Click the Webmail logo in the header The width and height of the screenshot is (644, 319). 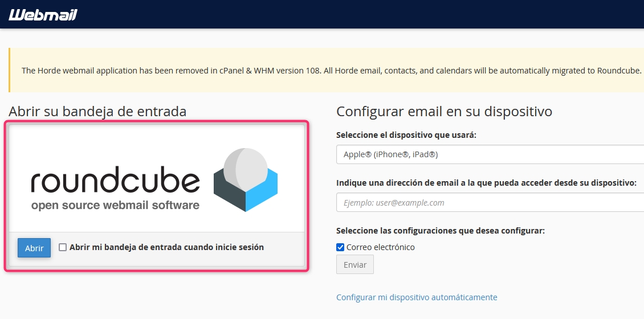tap(43, 15)
